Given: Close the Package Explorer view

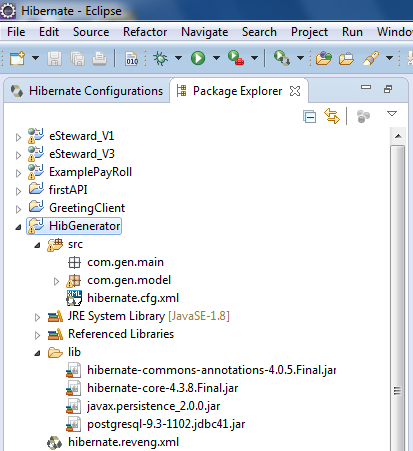Looking at the screenshot, I should click(x=295, y=91).
